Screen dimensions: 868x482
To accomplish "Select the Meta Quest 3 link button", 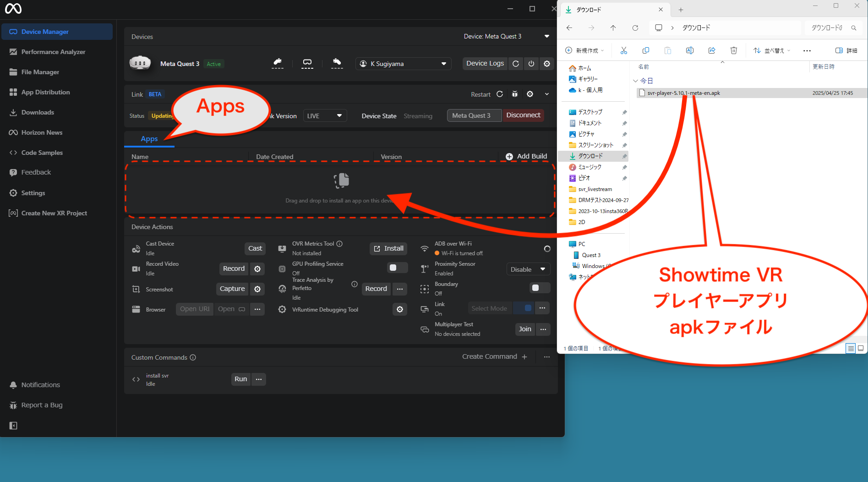I will coord(474,115).
